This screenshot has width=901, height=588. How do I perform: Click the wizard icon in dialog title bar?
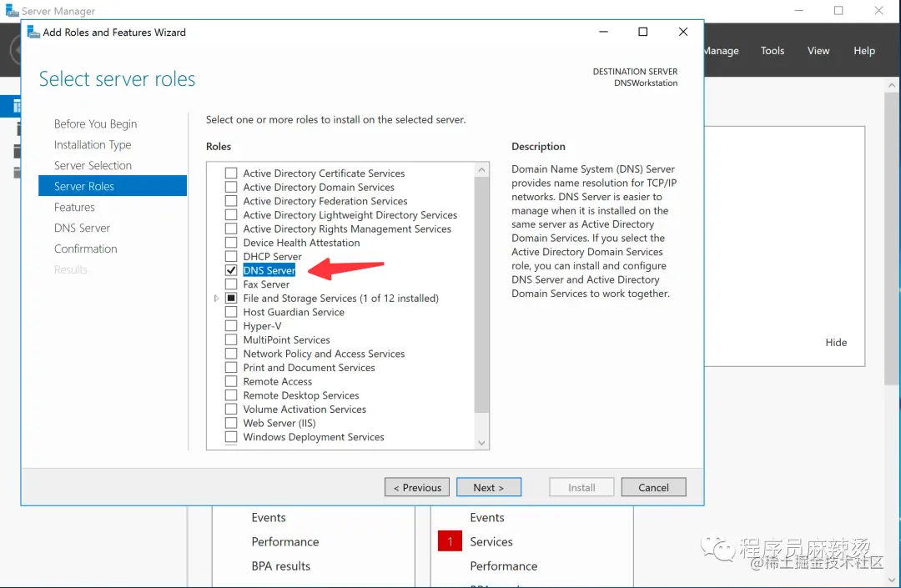click(33, 33)
